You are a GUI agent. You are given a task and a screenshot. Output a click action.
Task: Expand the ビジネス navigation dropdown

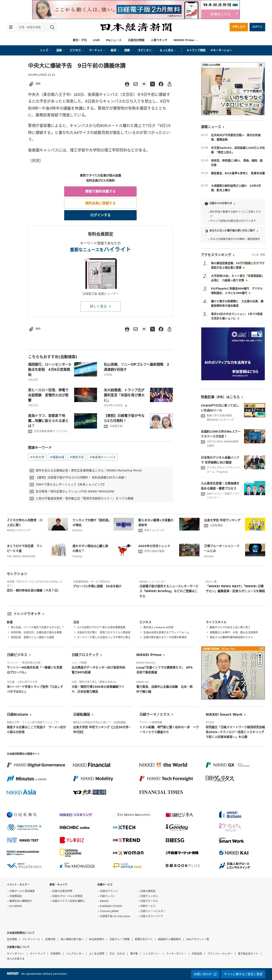click(x=77, y=50)
